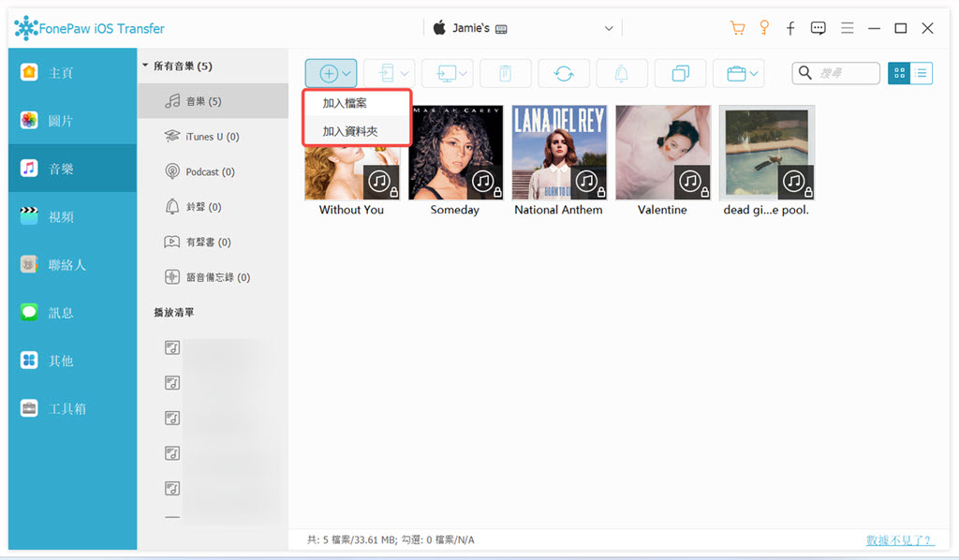Select the Podcast (0) category

coord(213,171)
